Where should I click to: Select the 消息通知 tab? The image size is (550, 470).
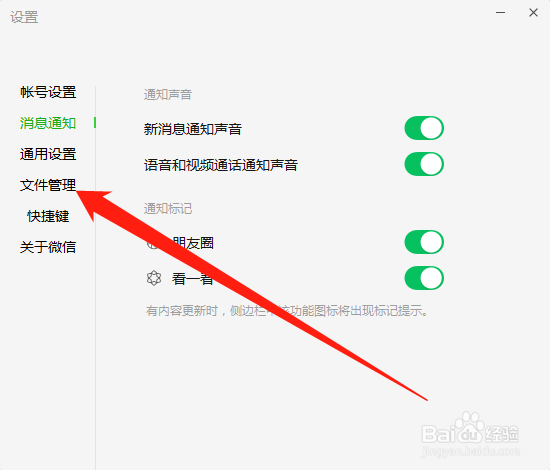tap(48, 123)
